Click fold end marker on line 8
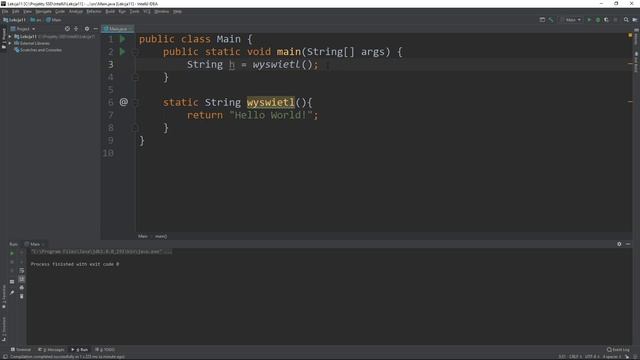The image size is (640, 360). click(135, 128)
